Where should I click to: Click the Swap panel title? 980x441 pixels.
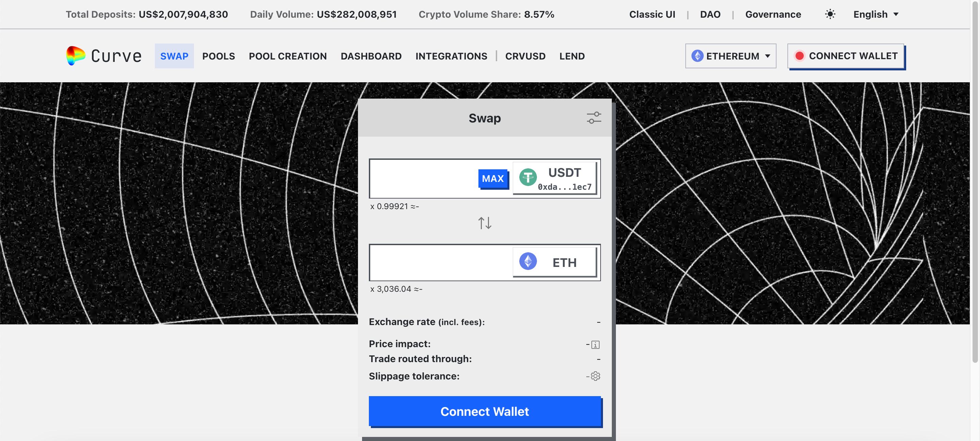coord(484,118)
